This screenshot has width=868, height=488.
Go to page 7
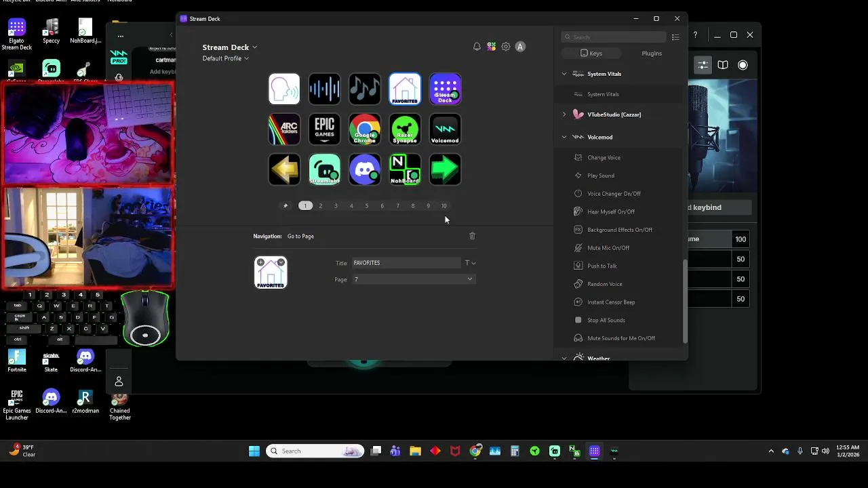[x=397, y=206]
